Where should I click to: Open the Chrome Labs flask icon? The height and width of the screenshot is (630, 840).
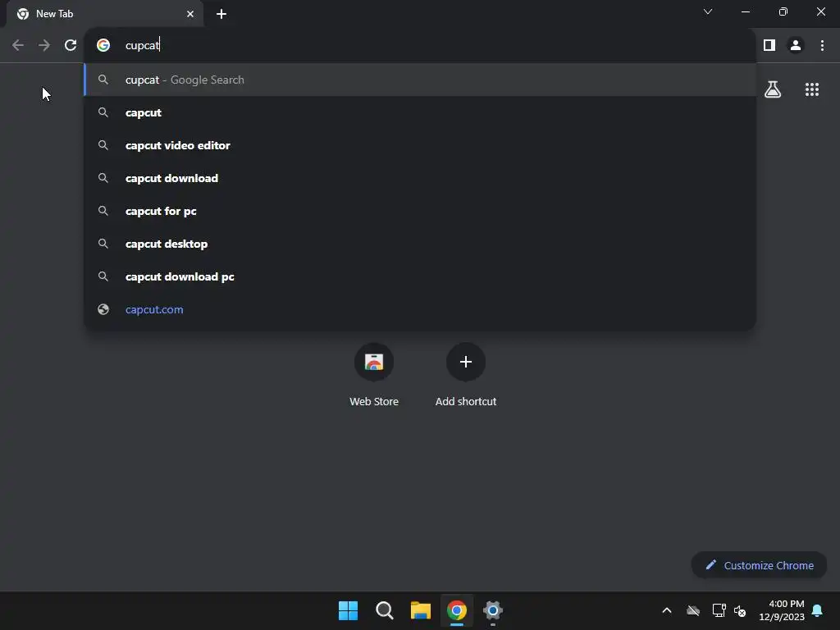[773, 89]
